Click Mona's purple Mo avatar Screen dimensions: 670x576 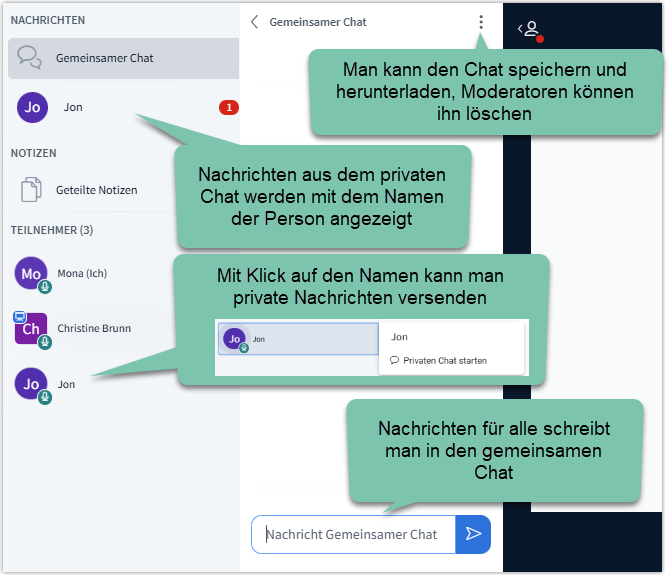[32, 274]
